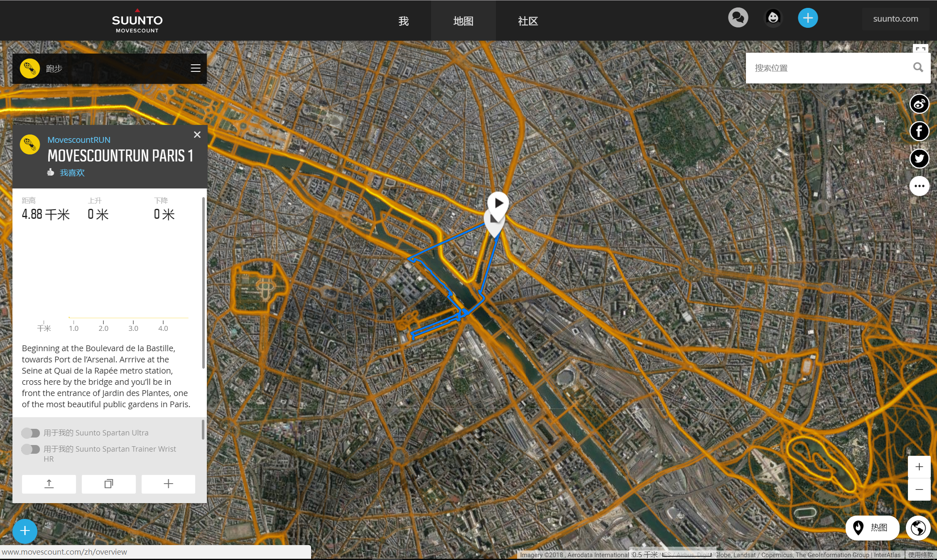Open the chat messages icon
This screenshot has width=937, height=560.
pyautogui.click(x=738, y=18)
